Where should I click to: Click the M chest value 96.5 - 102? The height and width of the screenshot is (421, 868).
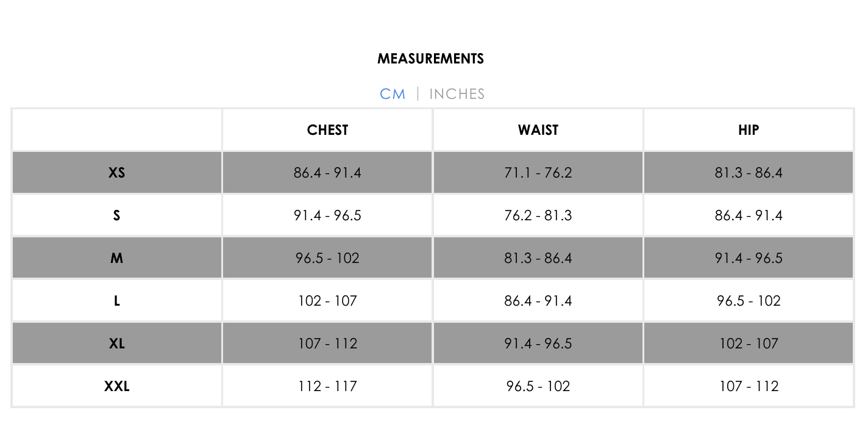pos(327,258)
